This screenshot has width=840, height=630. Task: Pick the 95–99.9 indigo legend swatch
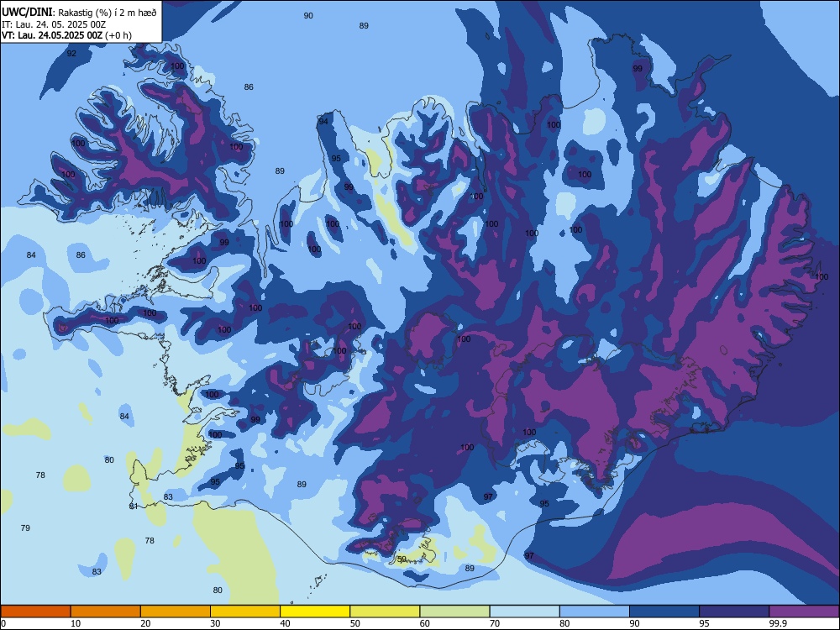734,612
